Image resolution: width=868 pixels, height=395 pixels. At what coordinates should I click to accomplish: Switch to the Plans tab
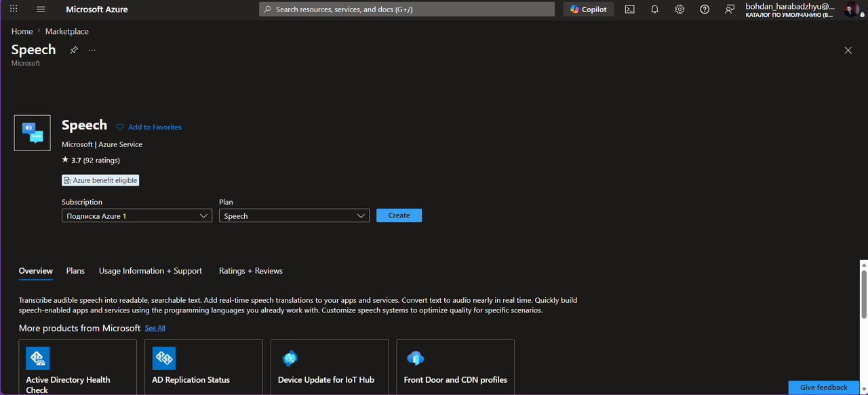pyautogui.click(x=75, y=271)
